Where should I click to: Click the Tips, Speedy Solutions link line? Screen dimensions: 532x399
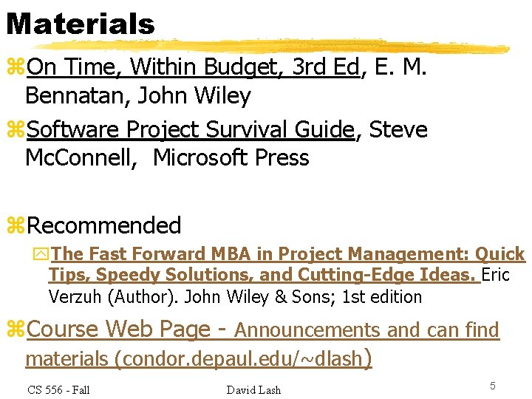click(265, 275)
